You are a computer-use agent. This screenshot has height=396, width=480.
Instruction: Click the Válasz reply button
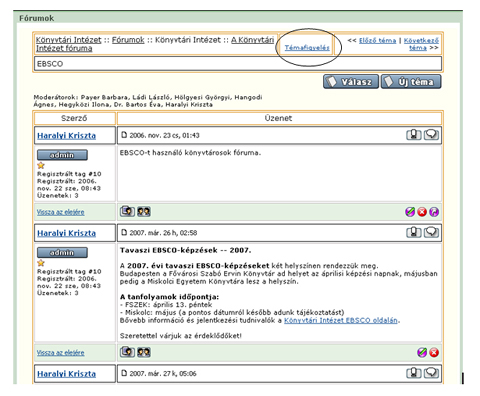351,82
